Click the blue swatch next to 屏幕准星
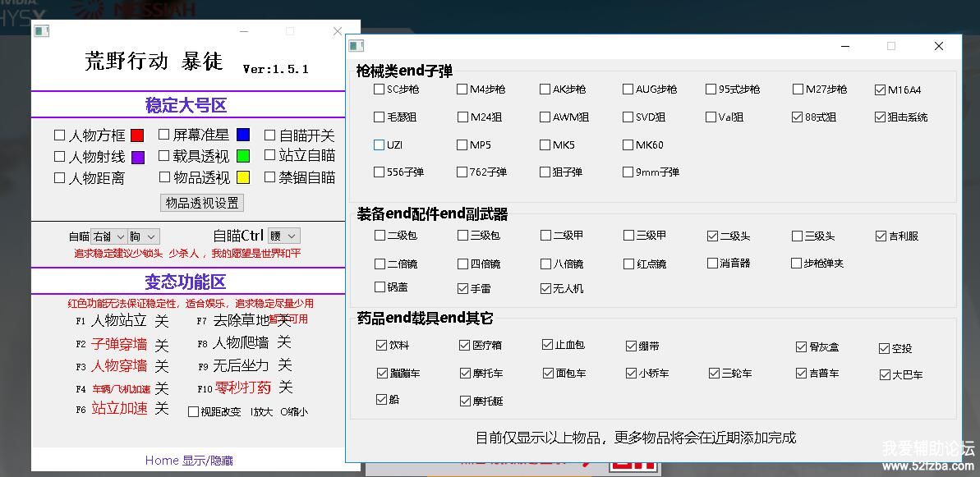The height and width of the screenshot is (477, 980). [243, 135]
